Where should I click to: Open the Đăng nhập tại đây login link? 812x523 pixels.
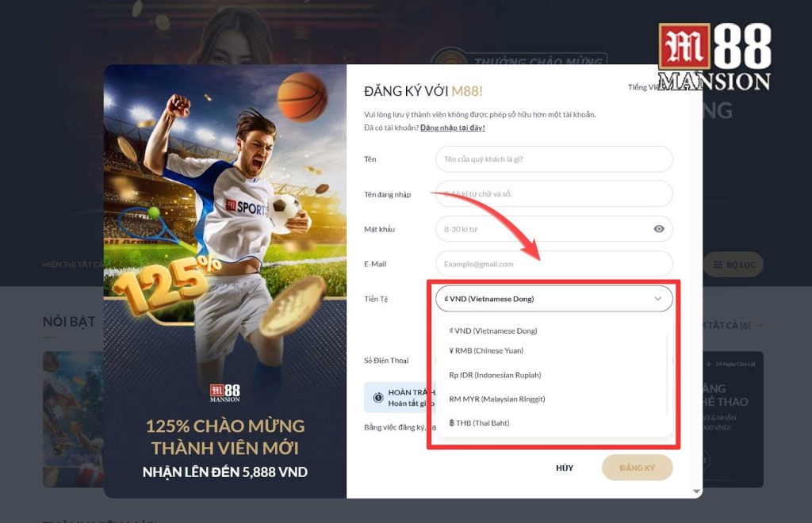(x=453, y=128)
